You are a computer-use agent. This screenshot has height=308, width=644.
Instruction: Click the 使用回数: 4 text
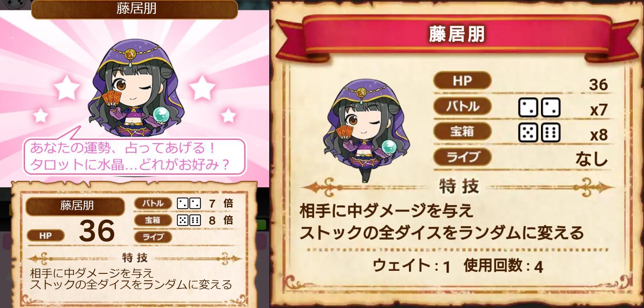503,266
